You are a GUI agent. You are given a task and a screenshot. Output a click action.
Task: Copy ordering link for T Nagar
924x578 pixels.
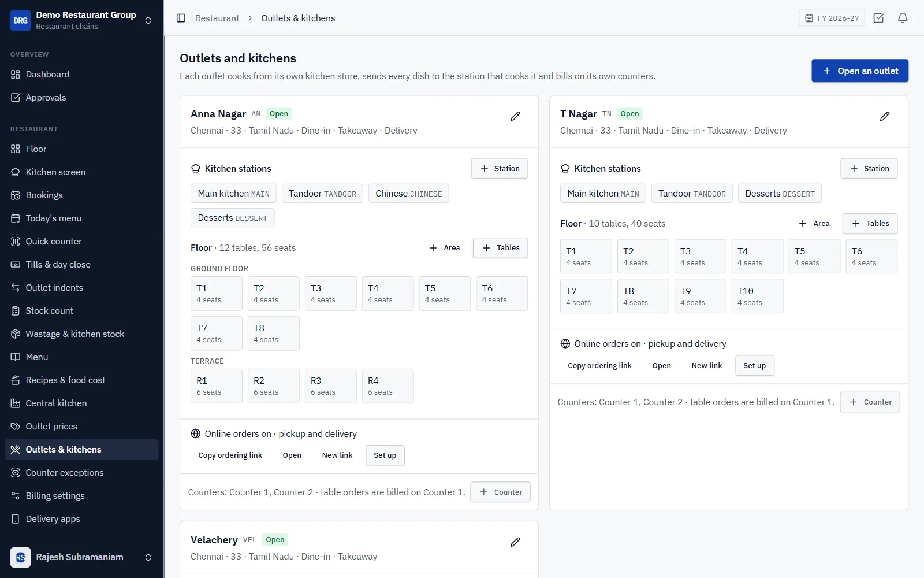click(x=599, y=366)
